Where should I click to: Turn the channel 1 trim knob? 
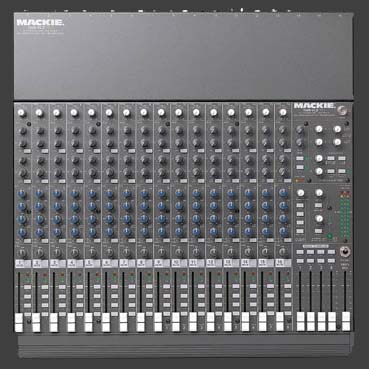point(22,113)
